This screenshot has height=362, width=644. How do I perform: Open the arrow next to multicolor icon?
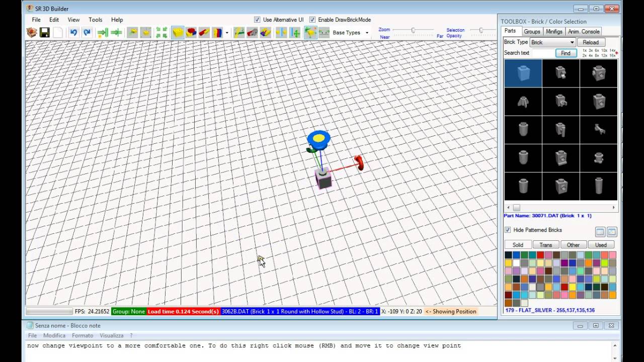coord(227,33)
